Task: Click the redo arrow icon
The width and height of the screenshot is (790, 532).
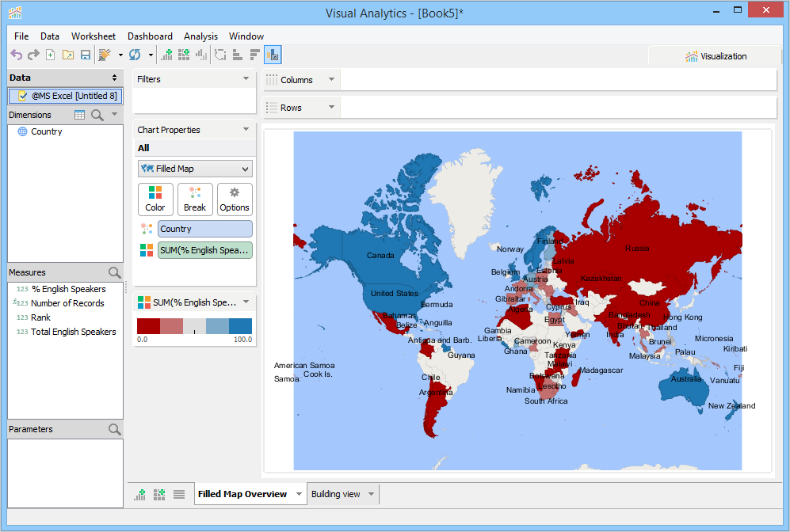Action: (x=33, y=55)
